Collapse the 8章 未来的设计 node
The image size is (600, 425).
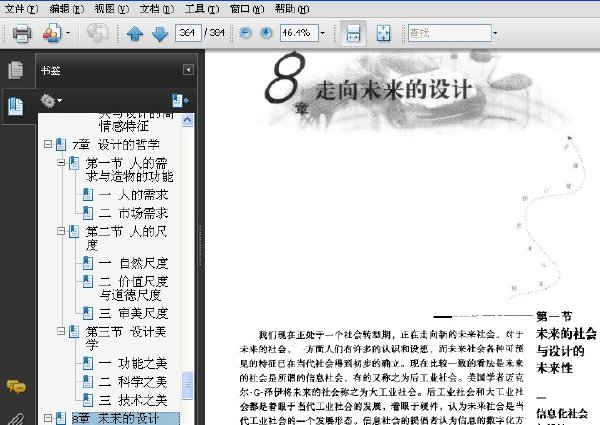(x=48, y=418)
